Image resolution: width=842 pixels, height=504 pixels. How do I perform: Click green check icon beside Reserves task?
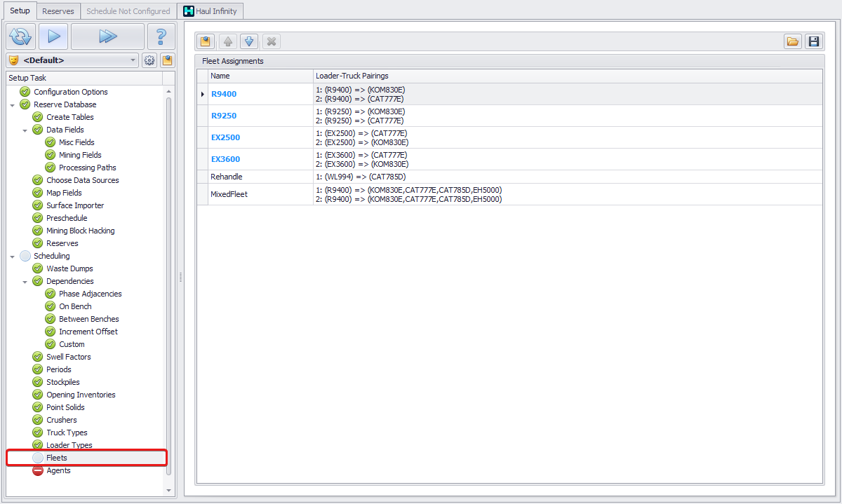(x=38, y=243)
